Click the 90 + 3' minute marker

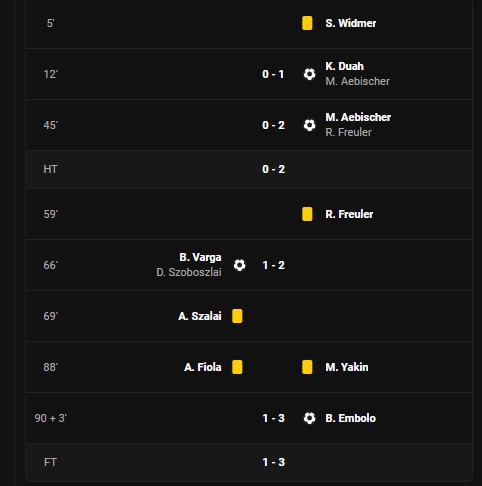[x=51, y=418]
